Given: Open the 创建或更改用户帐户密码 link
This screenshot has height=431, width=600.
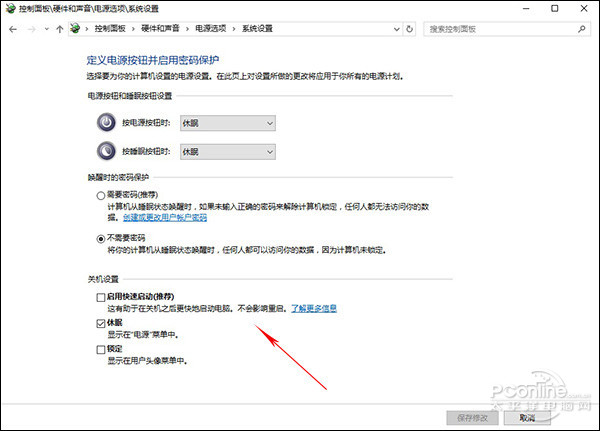Looking at the screenshot, I should (165, 217).
